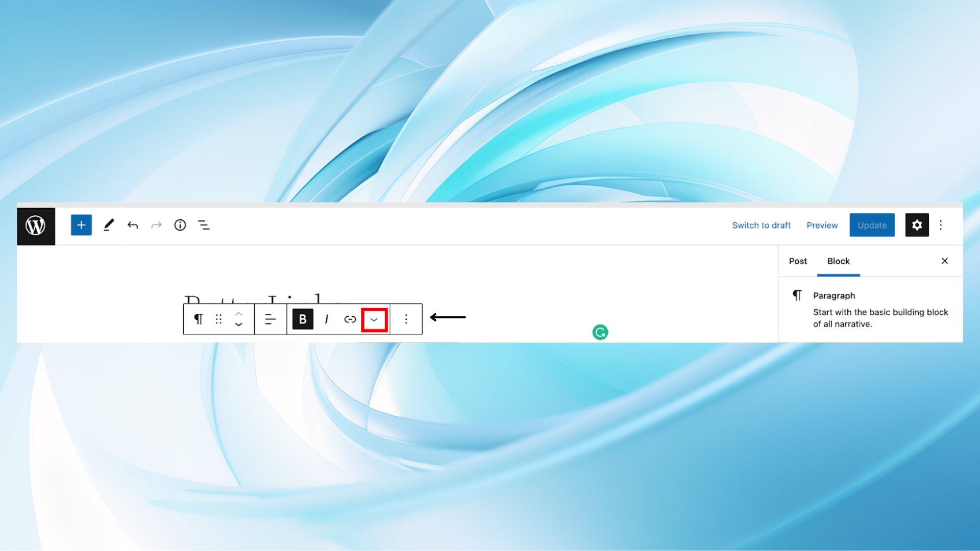Switch to the Post tab
The image size is (980, 551).
798,261
